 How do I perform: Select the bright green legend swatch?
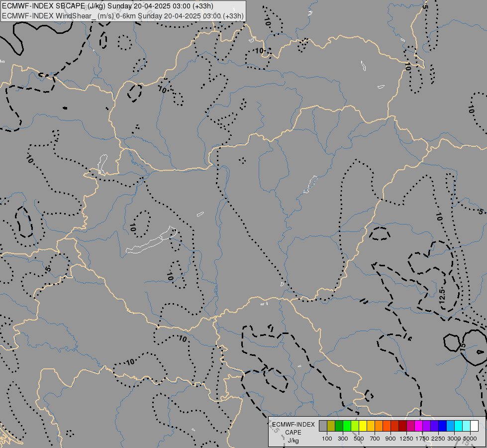pyautogui.click(x=347, y=426)
